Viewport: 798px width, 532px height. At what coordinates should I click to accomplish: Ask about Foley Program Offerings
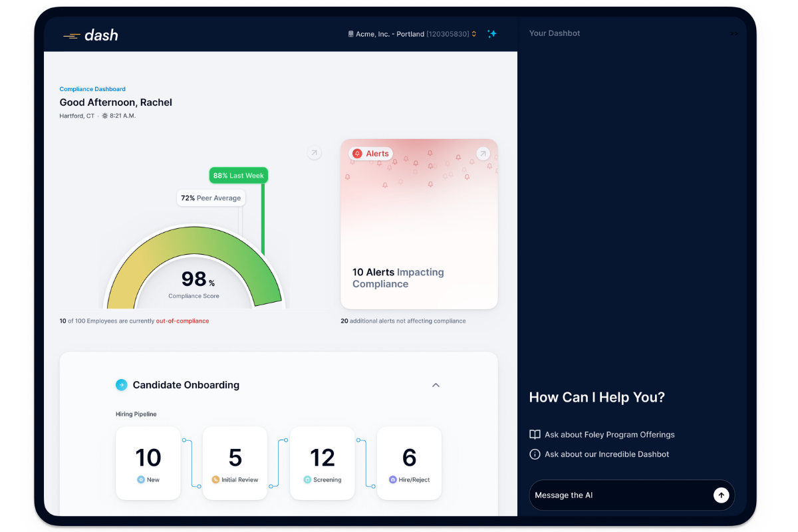click(x=609, y=435)
